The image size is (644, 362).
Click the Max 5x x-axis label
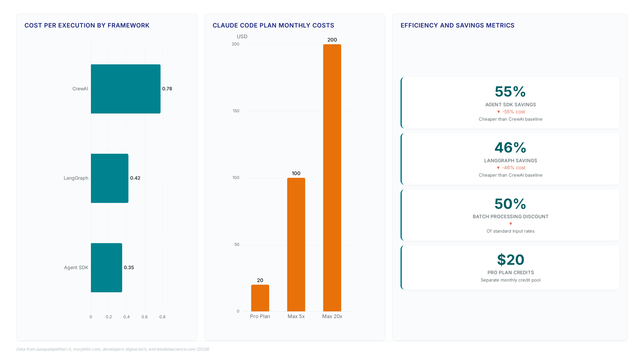[296, 317]
